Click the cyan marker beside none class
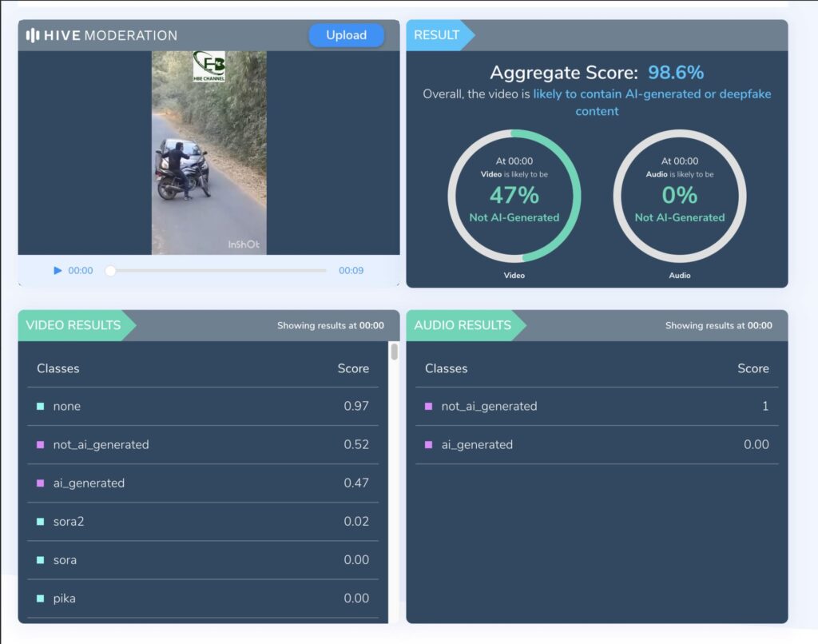 point(40,407)
